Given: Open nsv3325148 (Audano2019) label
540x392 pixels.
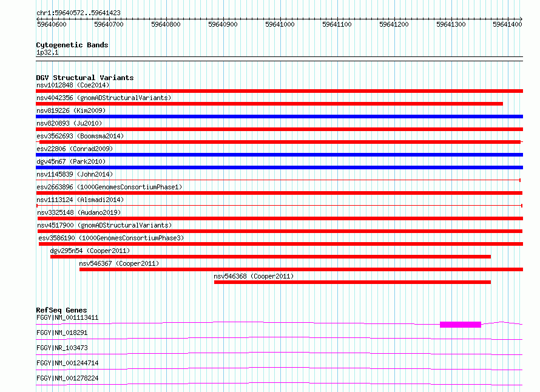Looking at the screenshot, I should click(x=79, y=212).
